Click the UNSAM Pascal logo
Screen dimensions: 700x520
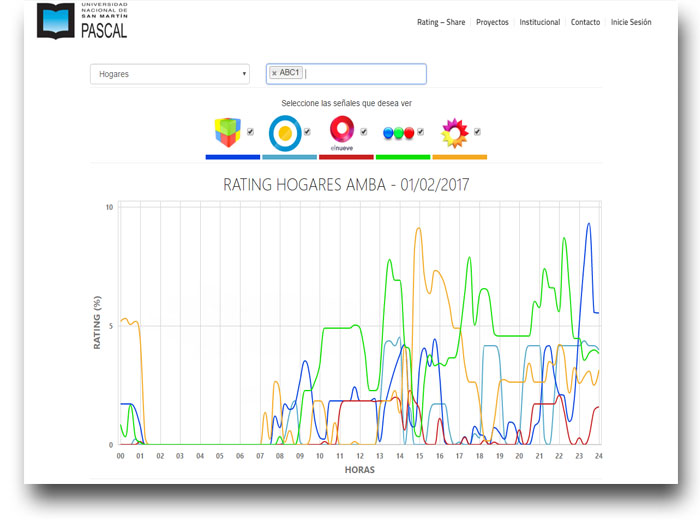(x=82, y=21)
